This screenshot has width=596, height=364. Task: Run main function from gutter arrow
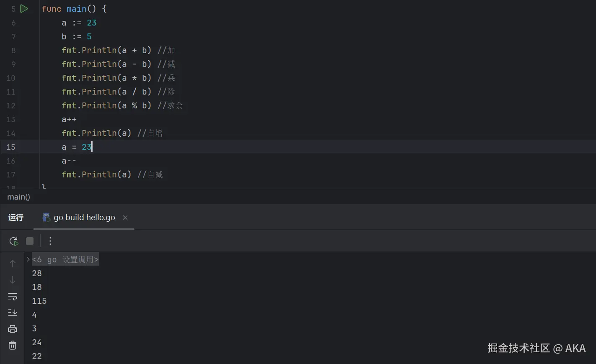point(24,9)
